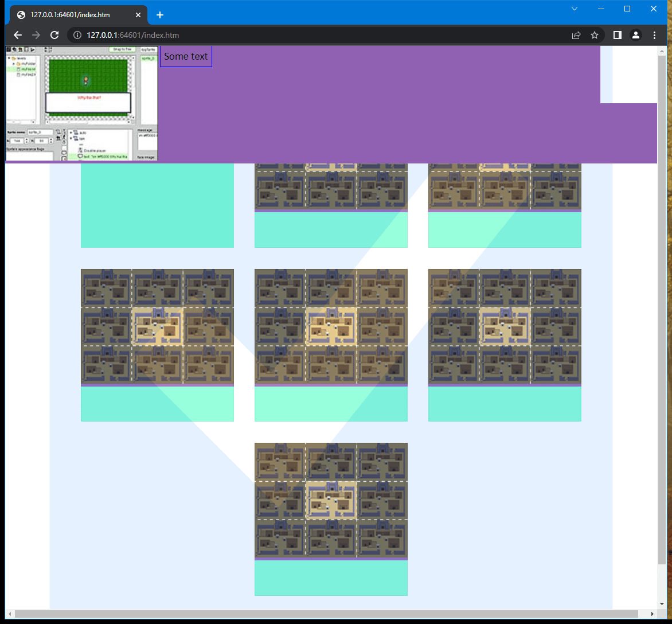Toggle the Chrome side panel
This screenshot has height=624, width=672.
(618, 35)
